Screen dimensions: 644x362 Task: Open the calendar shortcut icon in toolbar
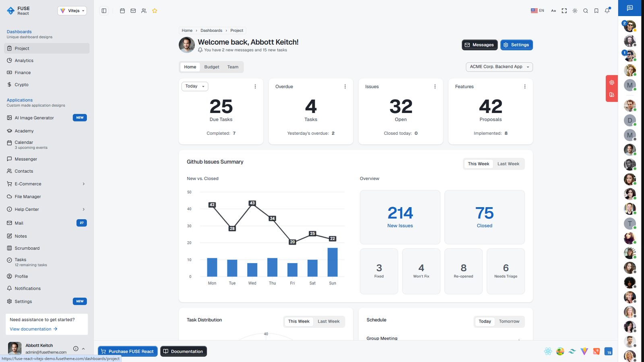tap(122, 11)
